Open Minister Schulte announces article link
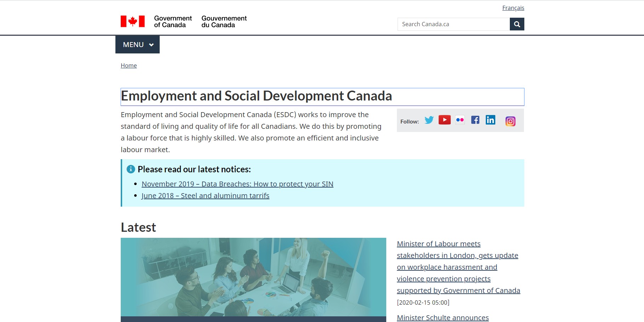Viewport: 644px width, 322px height. coord(443,318)
